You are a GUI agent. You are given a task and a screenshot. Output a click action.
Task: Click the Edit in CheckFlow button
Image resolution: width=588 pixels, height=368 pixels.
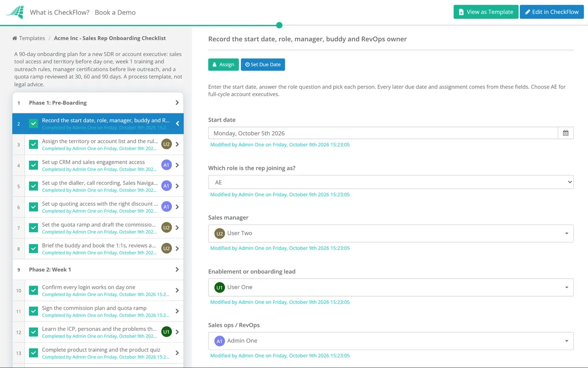pyautogui.click(x=552, y=12)
